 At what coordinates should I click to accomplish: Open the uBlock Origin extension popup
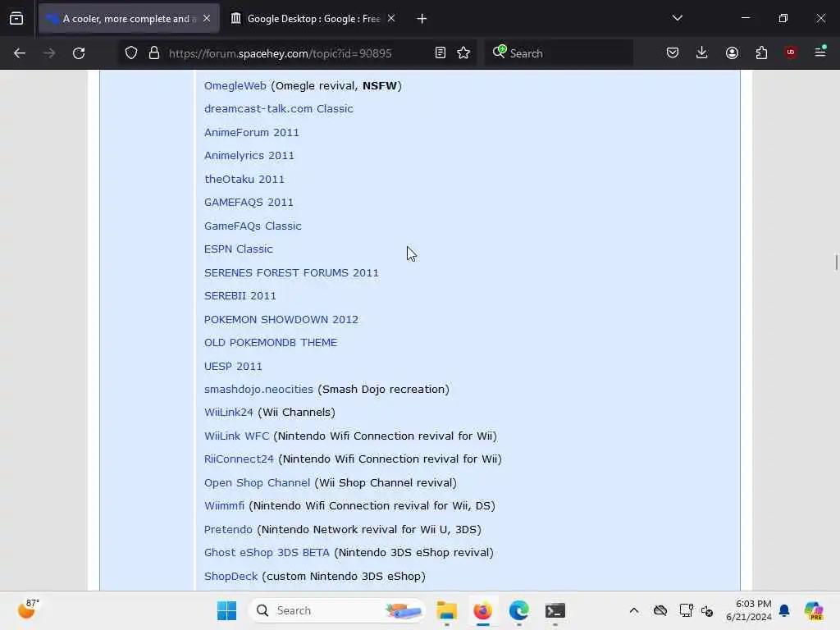click(791, 52)
